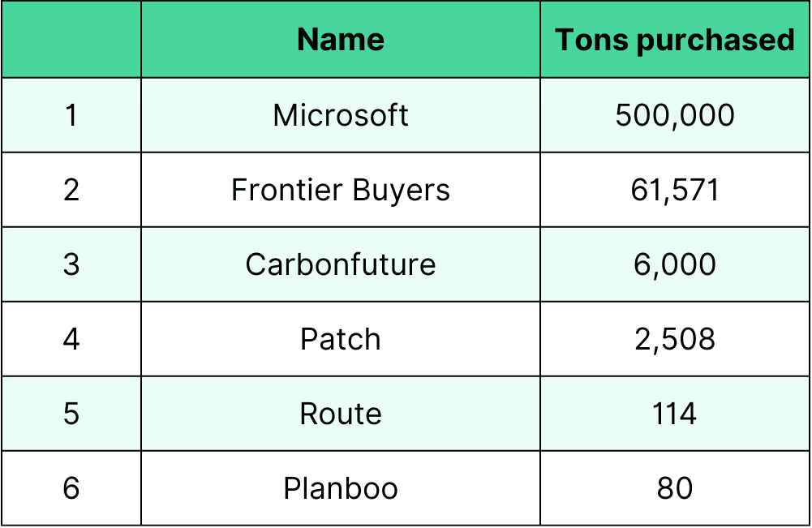Select rank number 2 cell
812x528 pixels.
tap(71, 190)
